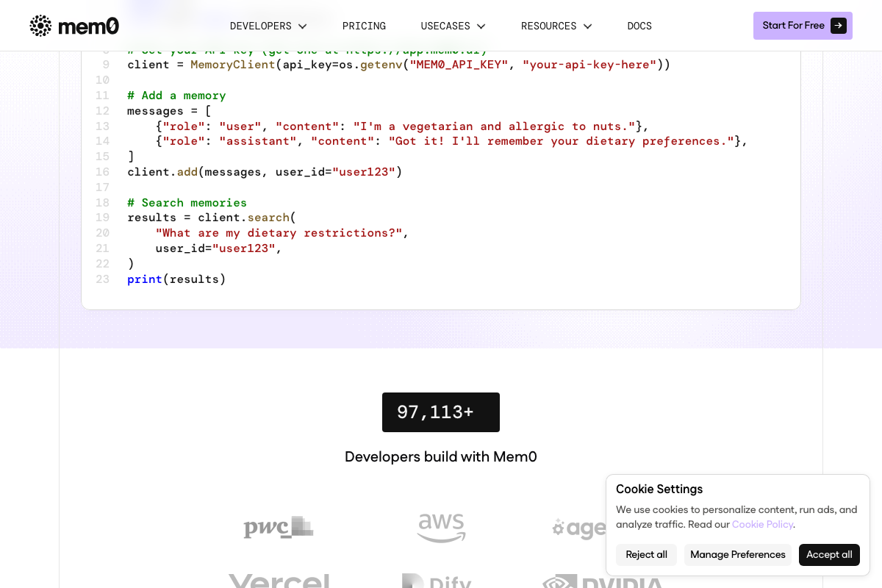The width and height of the screenshot is (882, 588).
Task: Click the 'Cookie Settings' heading
Action: 659,490
